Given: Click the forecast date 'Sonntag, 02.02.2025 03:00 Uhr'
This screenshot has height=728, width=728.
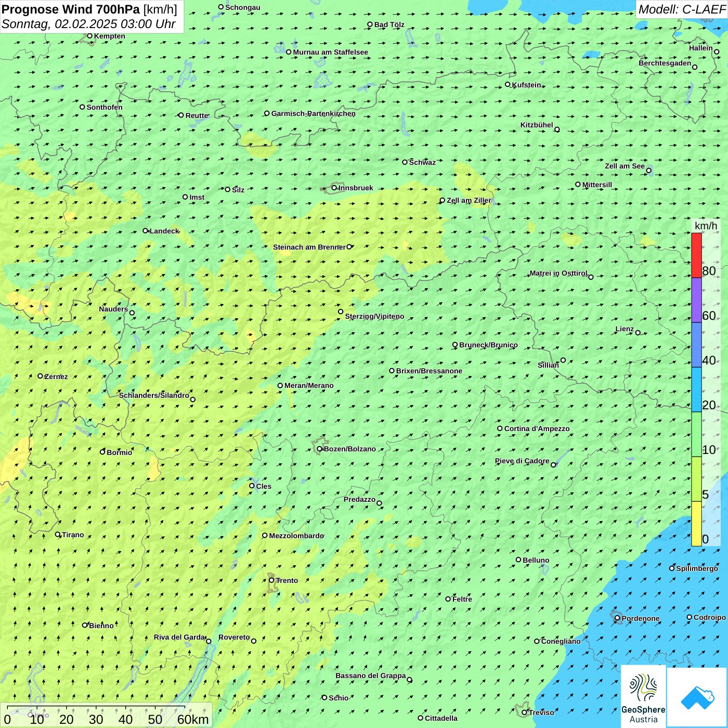Looking at the screenshot, I should [x=88, y=24].
